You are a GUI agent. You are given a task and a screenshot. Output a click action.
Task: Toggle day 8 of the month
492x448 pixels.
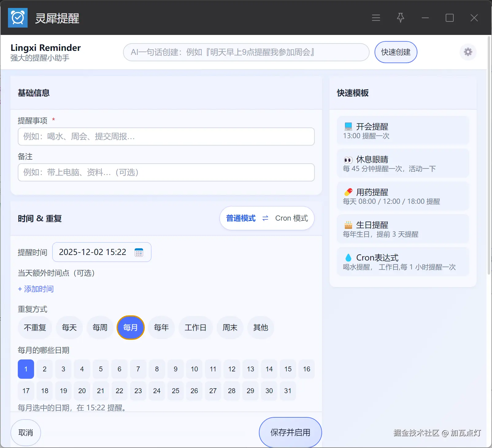click(x=157, y=369)
